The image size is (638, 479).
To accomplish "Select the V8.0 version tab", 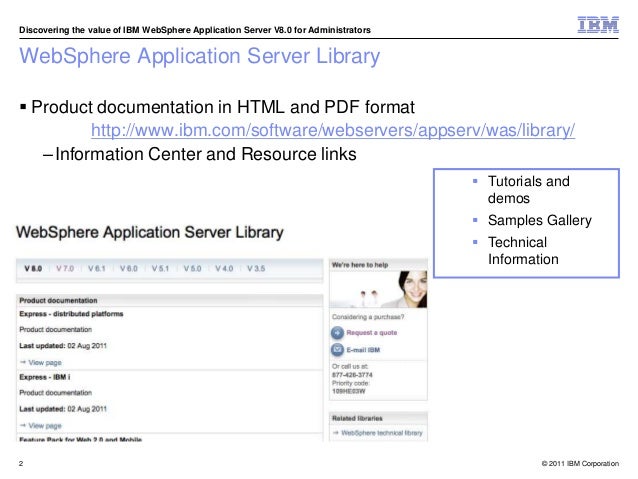I will point(33,269).
